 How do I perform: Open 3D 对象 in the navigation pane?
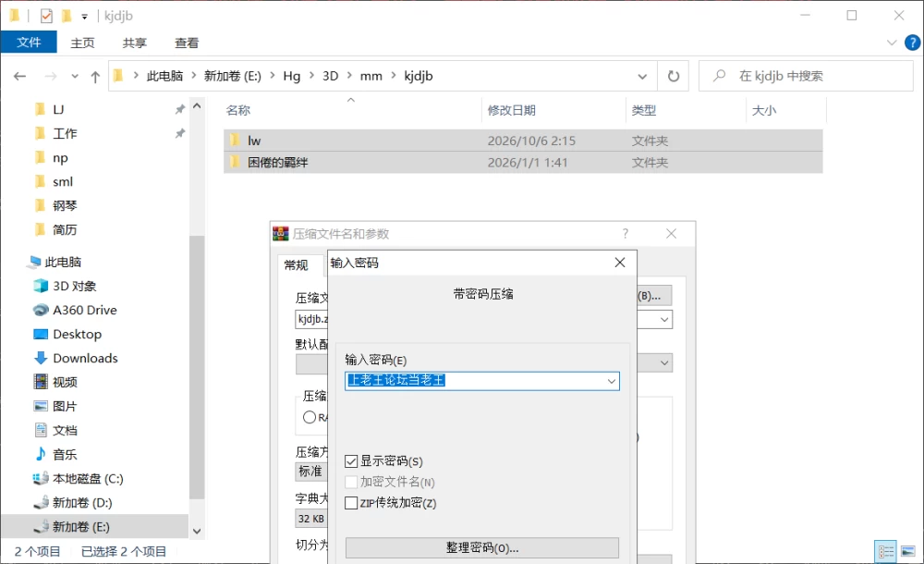pyautogui.click(x=74, y=286)
